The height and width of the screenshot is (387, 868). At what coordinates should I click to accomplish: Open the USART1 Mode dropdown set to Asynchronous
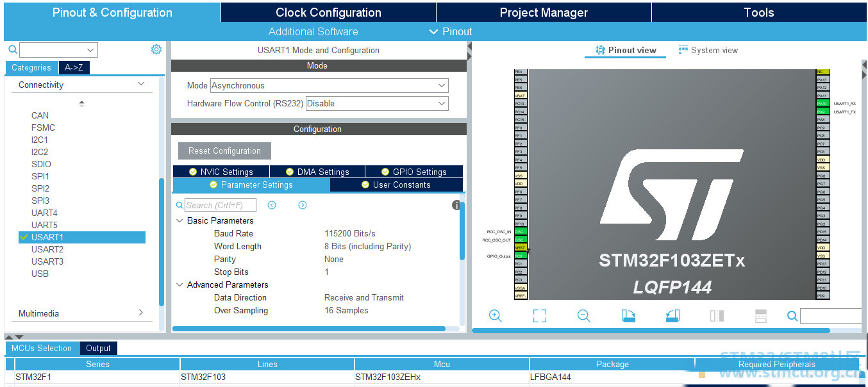click(329, 85)
